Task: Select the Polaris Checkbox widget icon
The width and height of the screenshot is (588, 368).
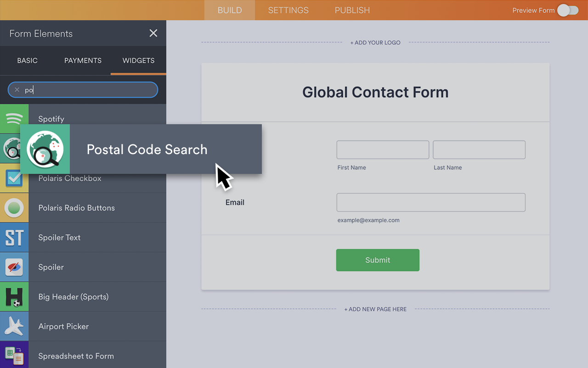Action: click(x=14, y=178)
